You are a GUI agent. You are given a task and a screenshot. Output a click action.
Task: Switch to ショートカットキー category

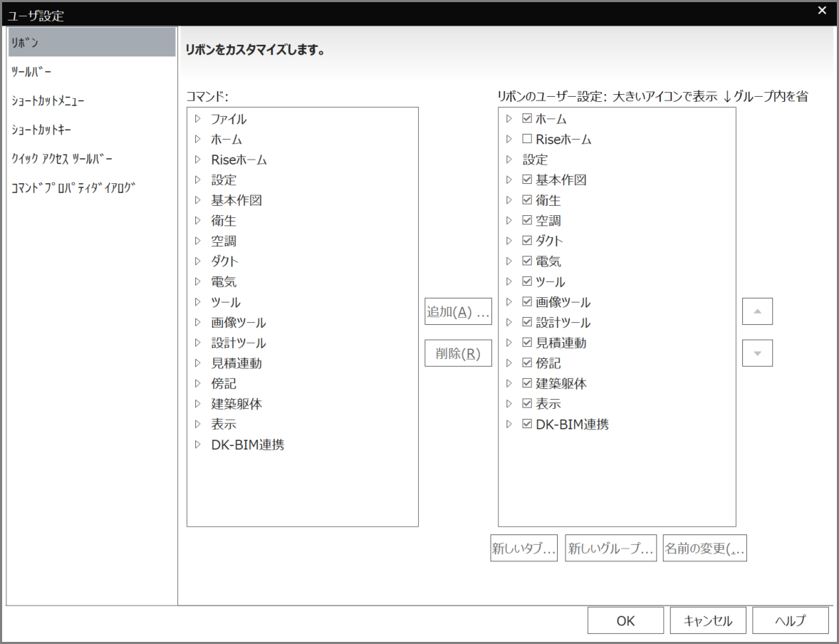[x=41, y=130]
